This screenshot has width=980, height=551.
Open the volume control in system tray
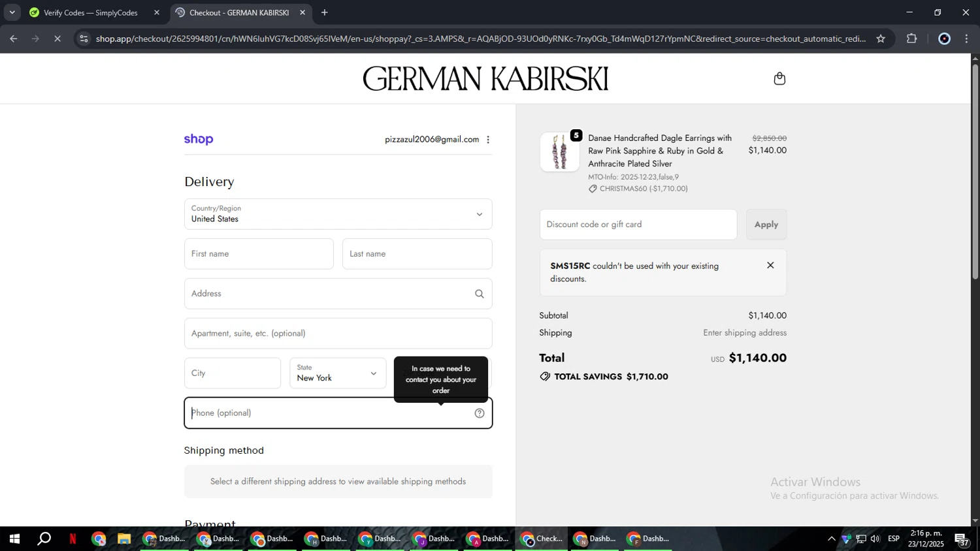click(x=875, y=539)
